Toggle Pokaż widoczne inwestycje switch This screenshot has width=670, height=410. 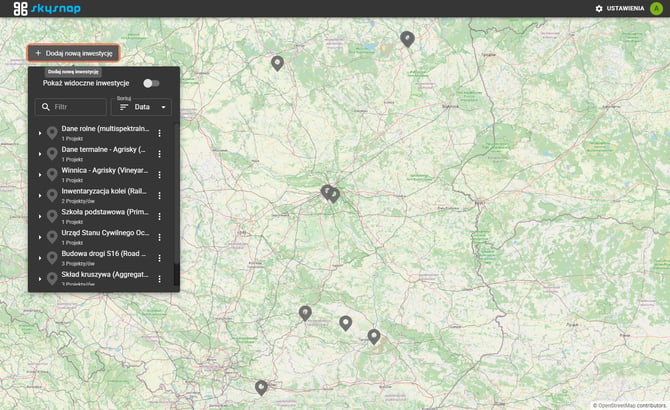click(x=151, y=83)
